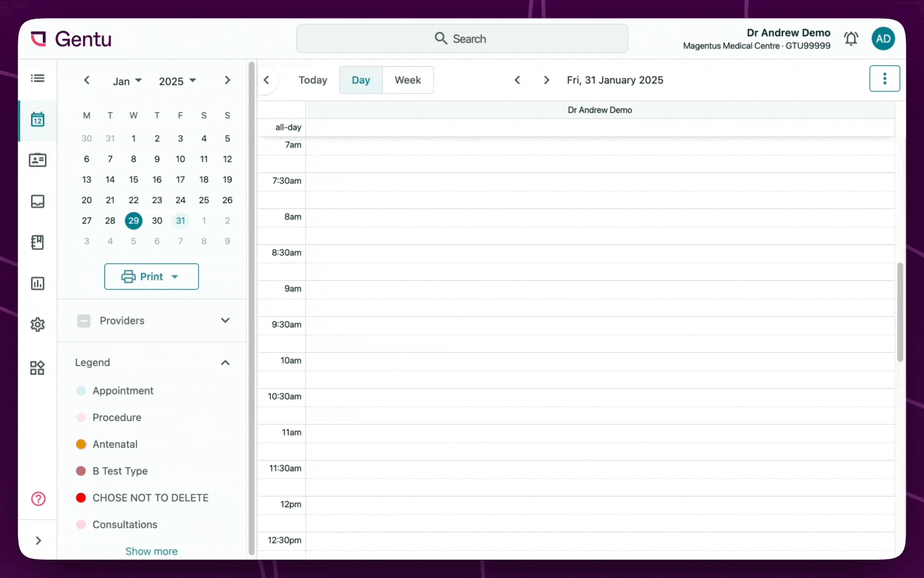
Task: Open the Print dropdown button
Action: tap(151, 277)
